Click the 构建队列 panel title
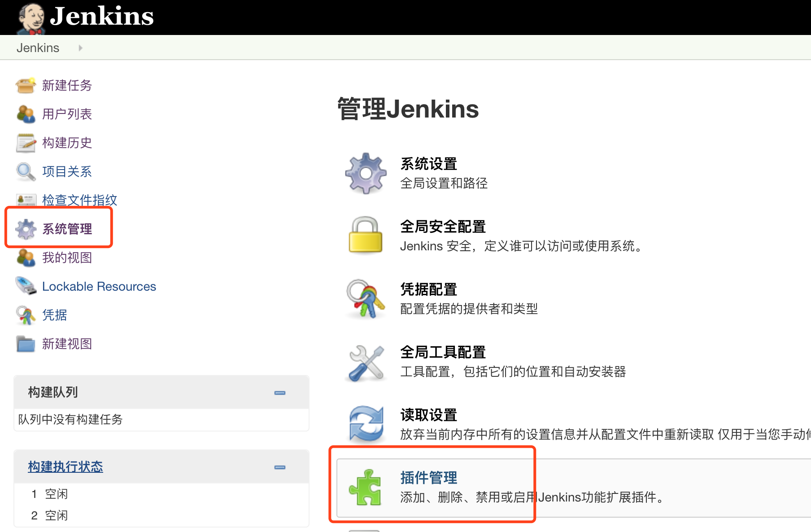Screen dimensions: 811x532 (53, 392)
